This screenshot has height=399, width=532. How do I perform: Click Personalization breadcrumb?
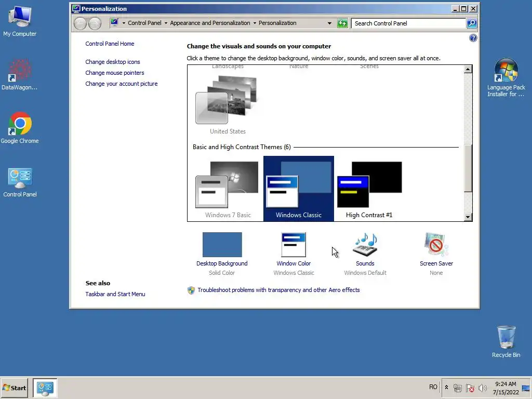coord(277,23)
